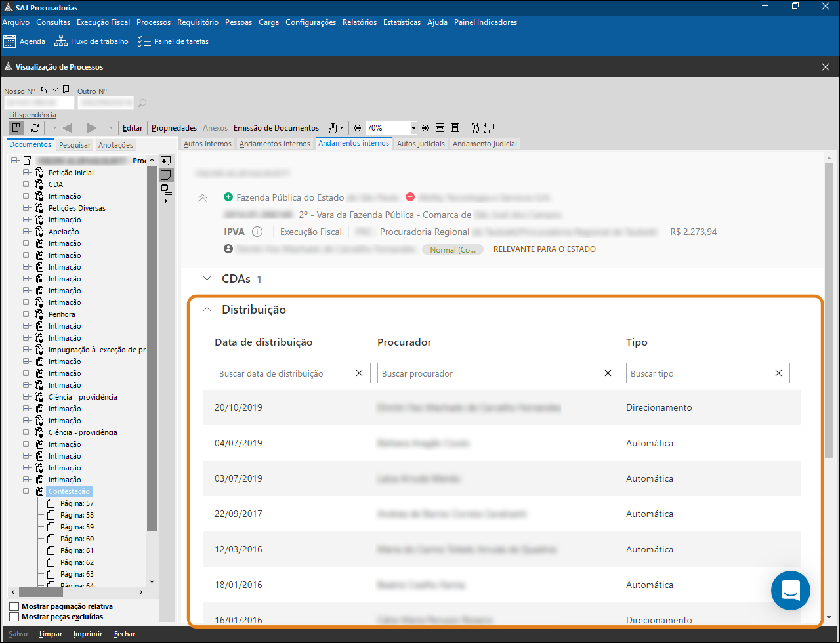Collapse the Contestação tree node
The image size is (840, 643).
(27, 491)
